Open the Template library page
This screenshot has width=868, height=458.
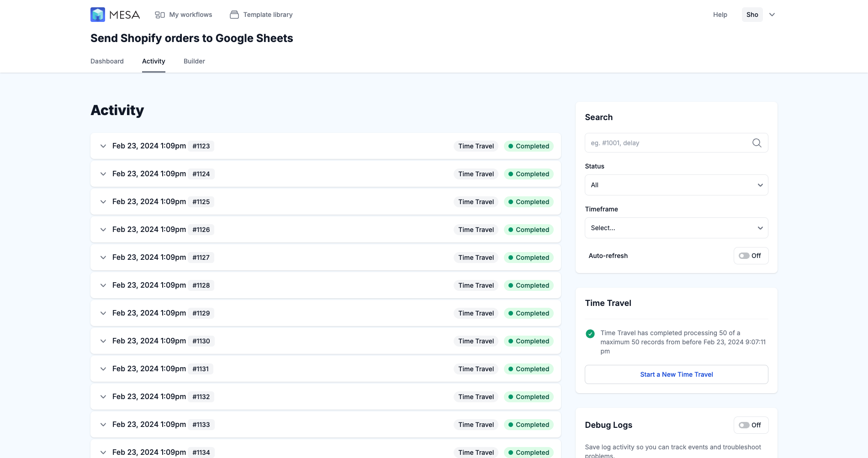coord(261,15)
